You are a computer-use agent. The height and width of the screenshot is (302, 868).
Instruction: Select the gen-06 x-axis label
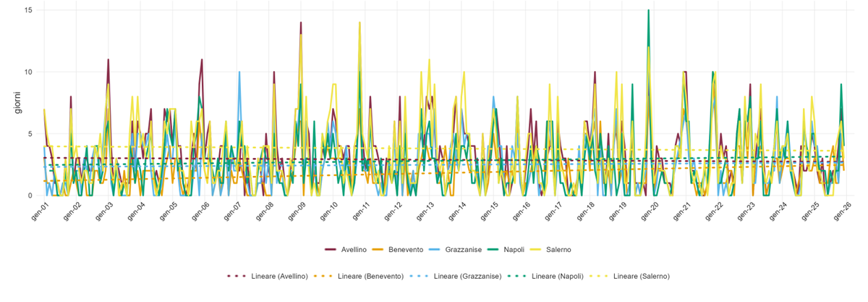(x=201, y=211)
